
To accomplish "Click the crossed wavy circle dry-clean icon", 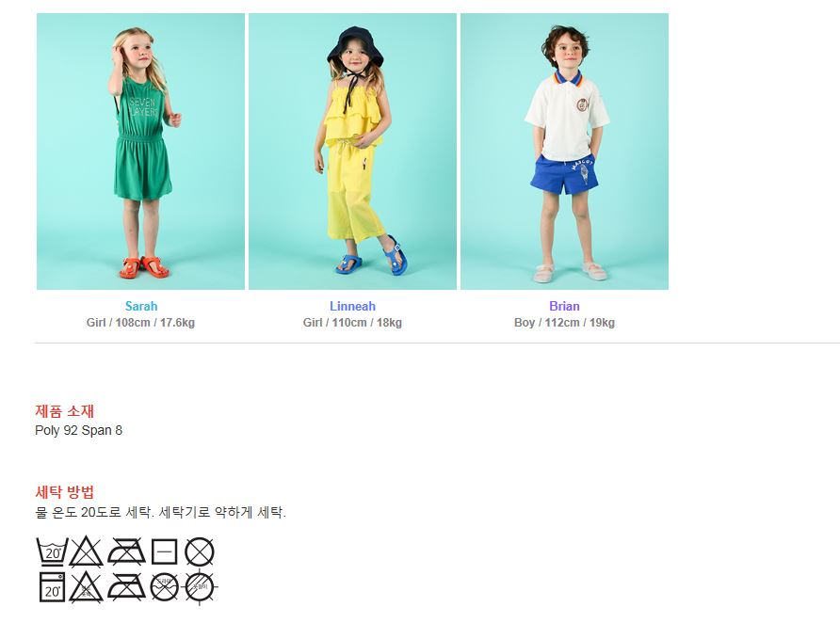I will click(x=164, y=587).
